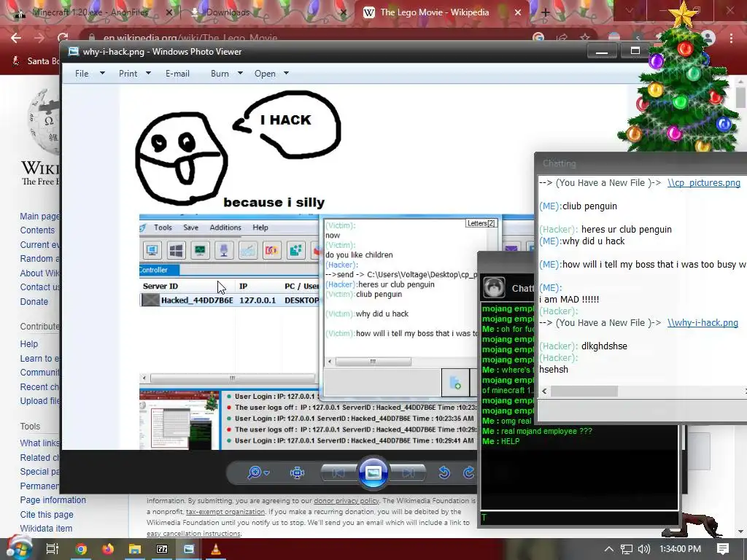Open a new Chrome tab with the plus
Viewport: 747px width, 560px height.
point(546,12)
